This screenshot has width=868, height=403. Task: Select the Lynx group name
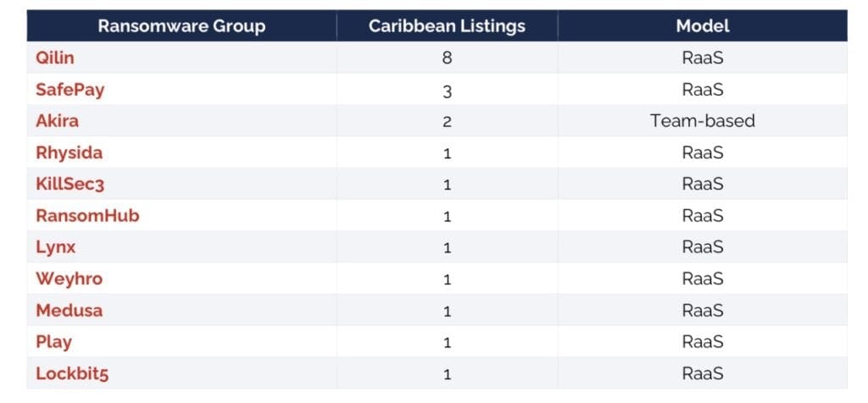(x=55, y=247)
